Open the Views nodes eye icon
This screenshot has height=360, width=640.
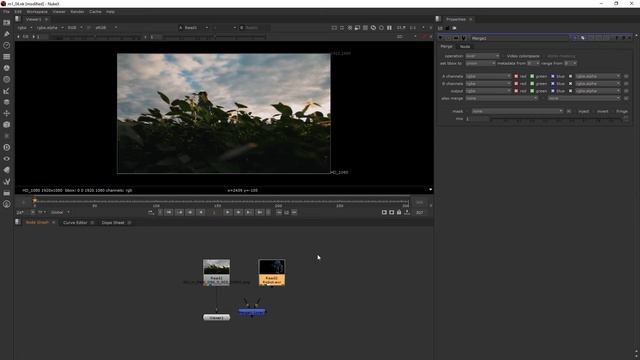7,159
